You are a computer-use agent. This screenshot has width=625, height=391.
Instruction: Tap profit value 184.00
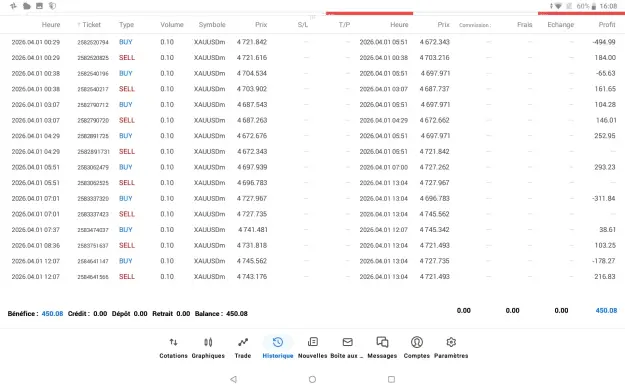pos(605,57)
